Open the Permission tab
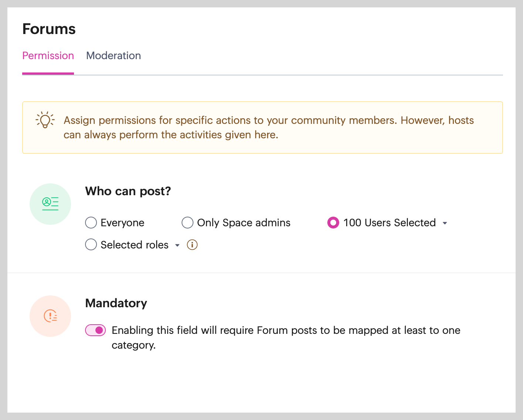The height and width of the screenshot is (420, 523). [x=48, y=55]
